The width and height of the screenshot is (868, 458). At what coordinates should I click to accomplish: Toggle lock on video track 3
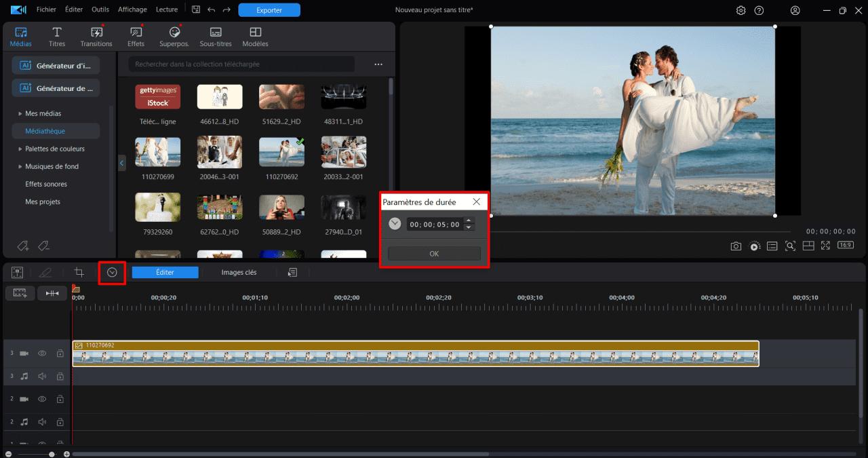point(60,354)
